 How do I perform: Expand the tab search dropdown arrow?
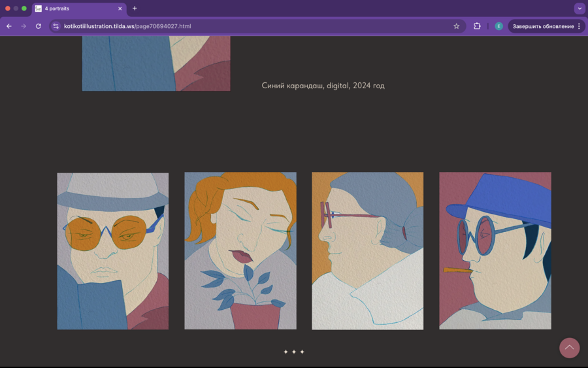[580, 8]
